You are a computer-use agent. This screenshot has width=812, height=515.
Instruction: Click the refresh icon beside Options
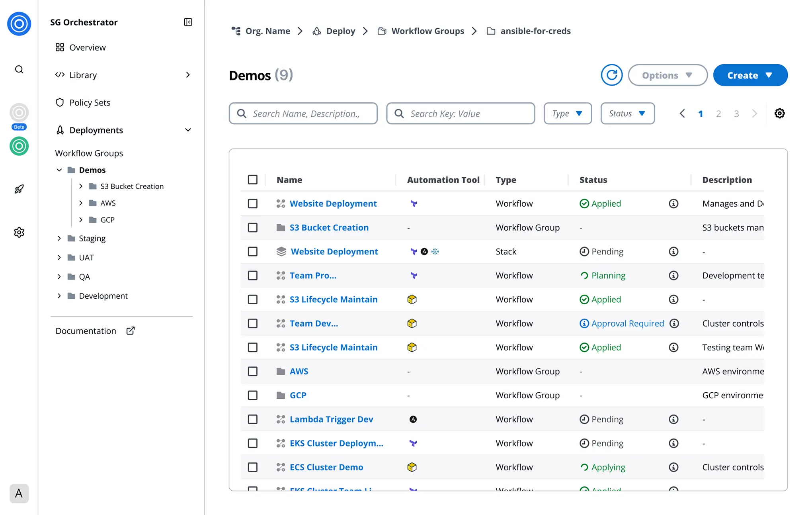pyautogui.click(x=611, y=75)
